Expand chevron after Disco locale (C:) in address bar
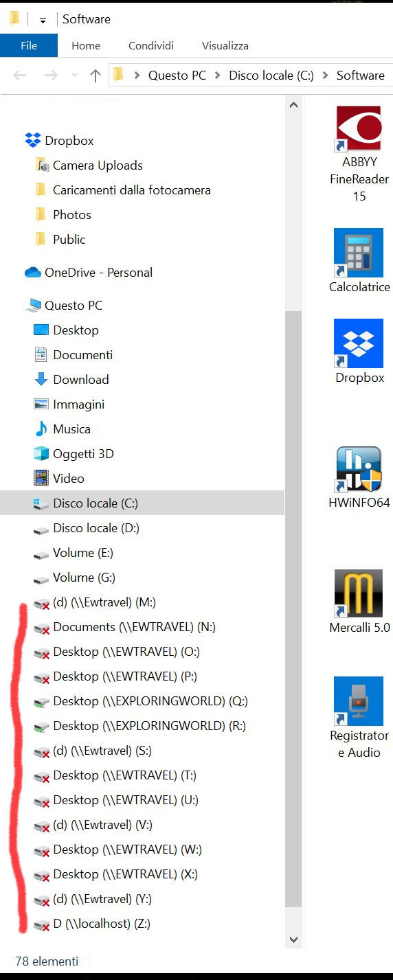This screenshot has width=393, height=980. click(325, 76)
